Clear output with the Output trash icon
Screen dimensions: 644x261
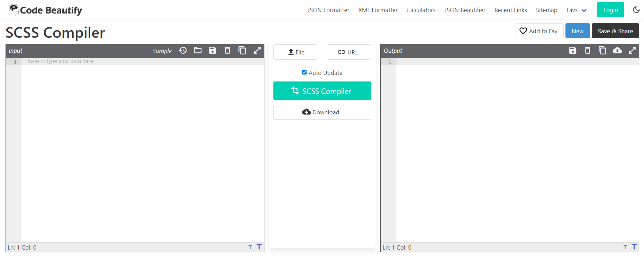[588, 51]
